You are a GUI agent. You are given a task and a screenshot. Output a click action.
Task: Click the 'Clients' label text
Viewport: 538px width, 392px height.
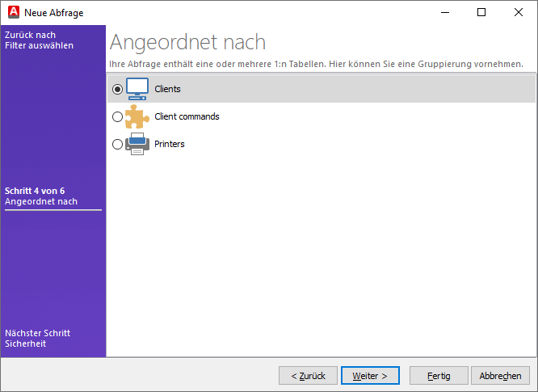click(x=167, y=89)
